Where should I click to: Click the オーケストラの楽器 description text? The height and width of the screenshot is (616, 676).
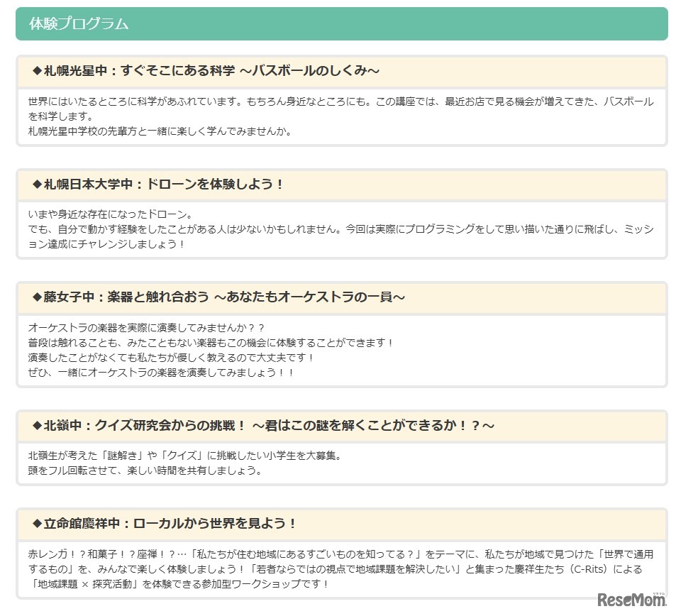click(211, 350)
